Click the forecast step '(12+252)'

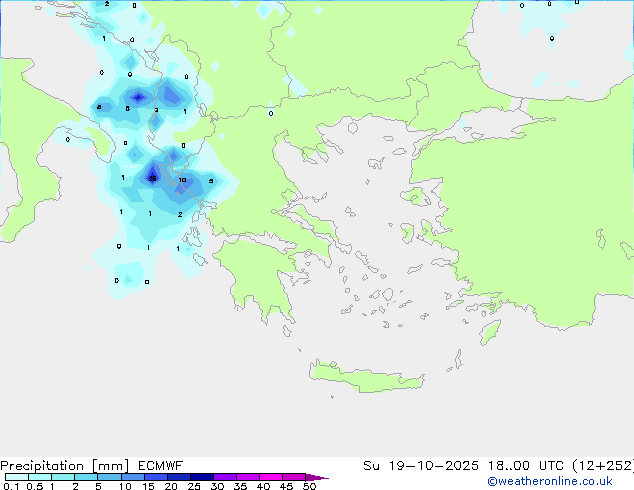pos(603,466)
